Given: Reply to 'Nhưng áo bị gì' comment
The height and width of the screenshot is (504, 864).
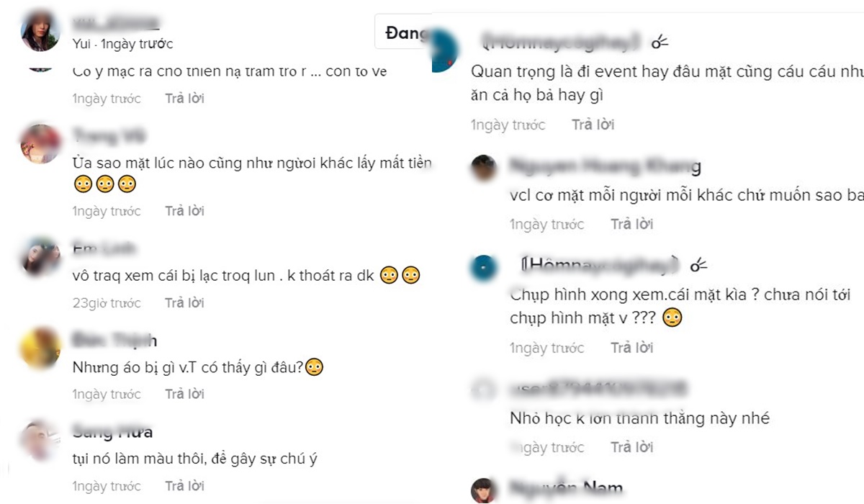Looking at the screenshot, I should tap(184, 394).
